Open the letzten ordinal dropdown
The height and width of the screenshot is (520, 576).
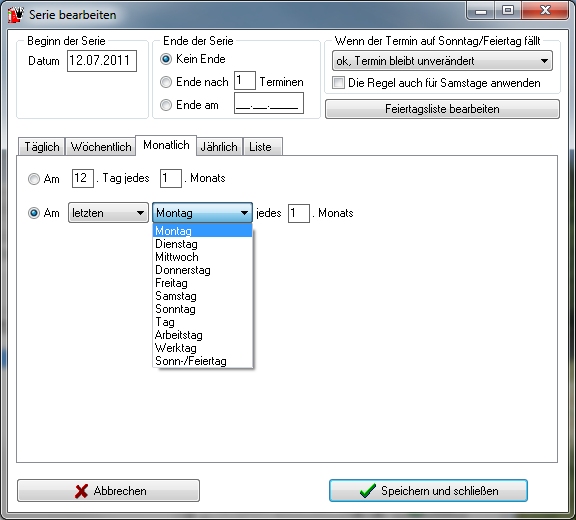108,213
